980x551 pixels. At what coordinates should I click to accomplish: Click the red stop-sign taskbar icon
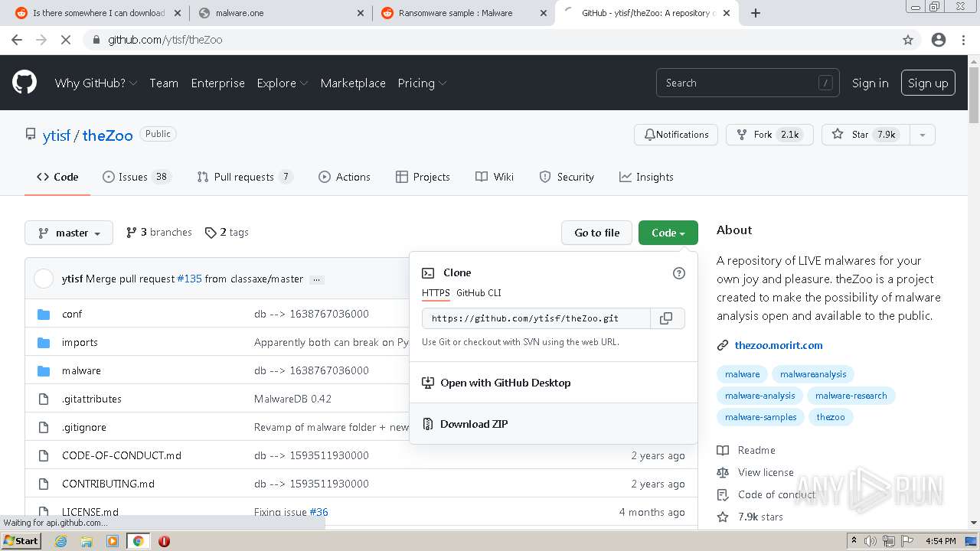[x=164, y=541]
